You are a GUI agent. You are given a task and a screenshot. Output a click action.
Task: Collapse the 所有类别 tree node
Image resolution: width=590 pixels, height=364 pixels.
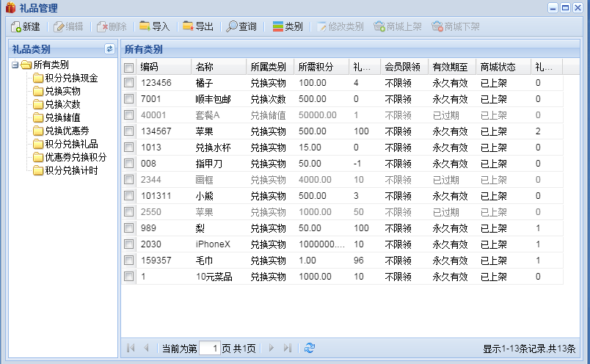tap(15, 65)
